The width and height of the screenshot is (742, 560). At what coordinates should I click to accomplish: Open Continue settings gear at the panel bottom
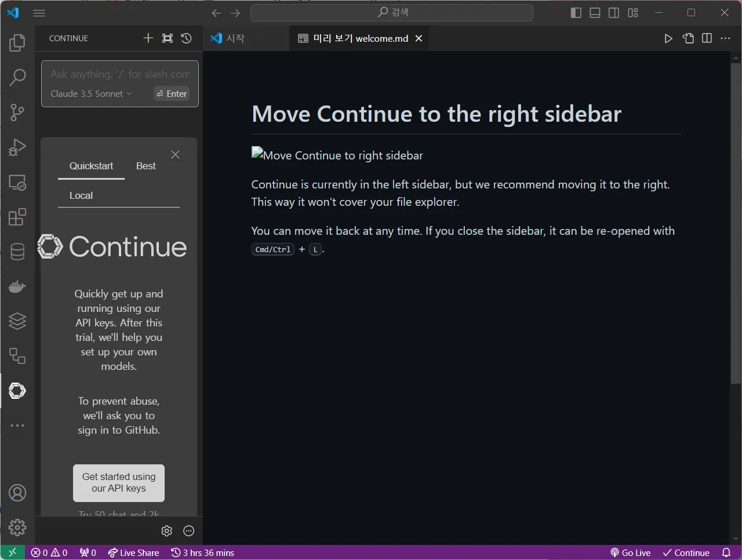pos(167,530)
